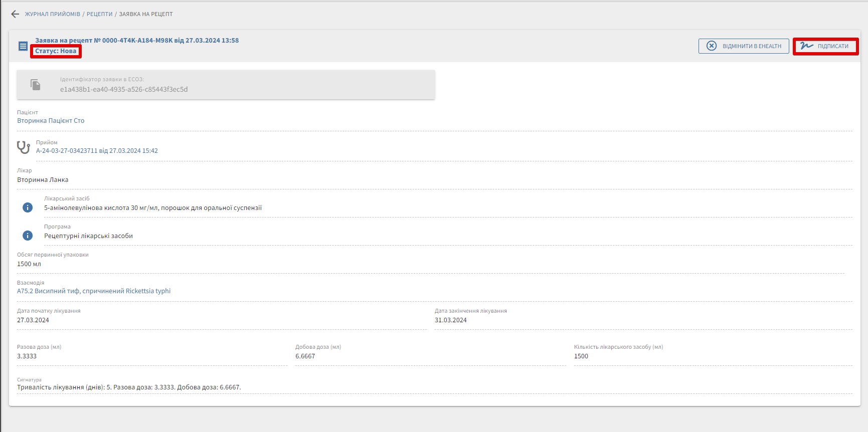
Task: Open info icon for medication field
Action: click(x=28, y=207)
